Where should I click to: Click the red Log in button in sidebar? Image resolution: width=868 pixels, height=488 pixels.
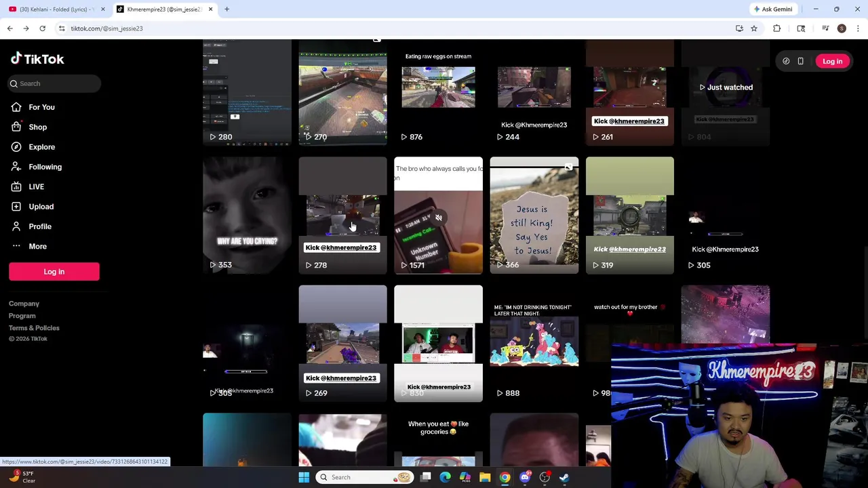tap(54, 272)
